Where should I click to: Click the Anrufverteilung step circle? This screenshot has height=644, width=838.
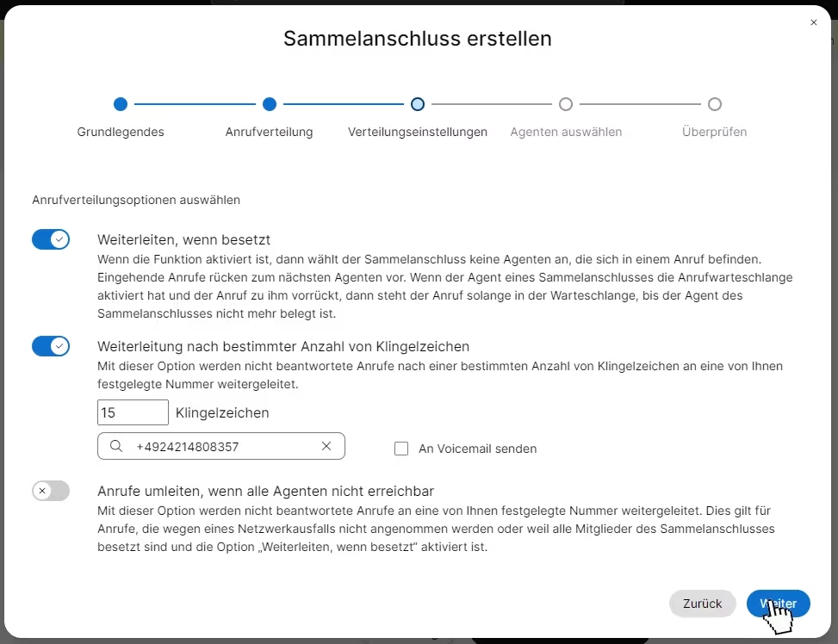tap(270, 104)
